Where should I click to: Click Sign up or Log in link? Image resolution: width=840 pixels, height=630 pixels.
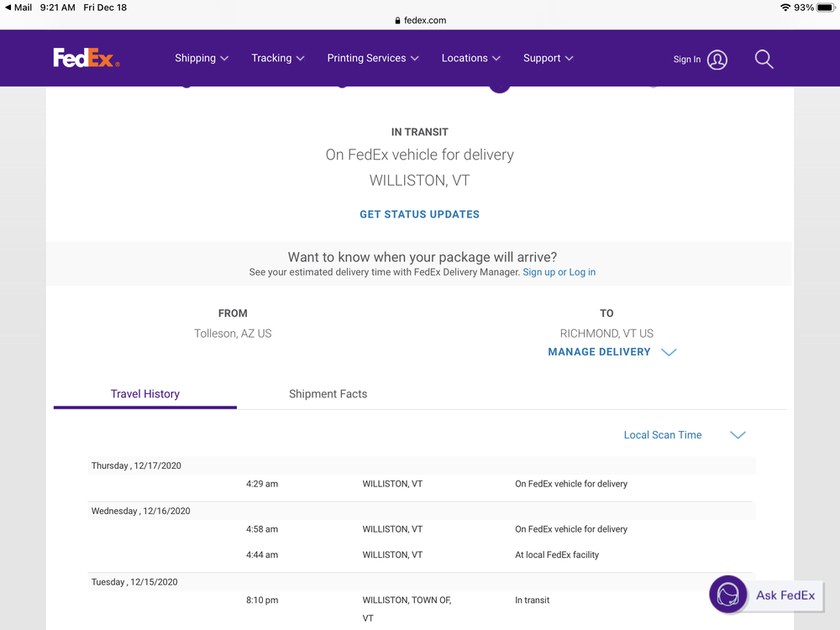[559, 272]
